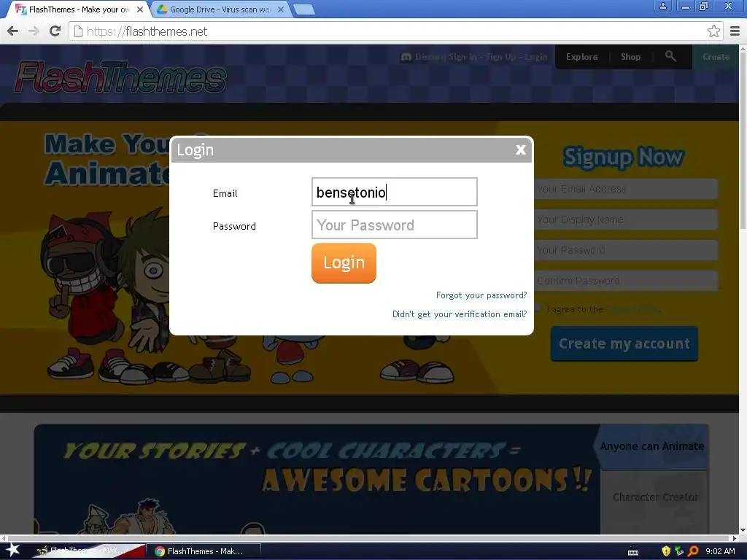Click the Create my account button
Viewport: 747px width, 560px height.
tap(624, 344)
